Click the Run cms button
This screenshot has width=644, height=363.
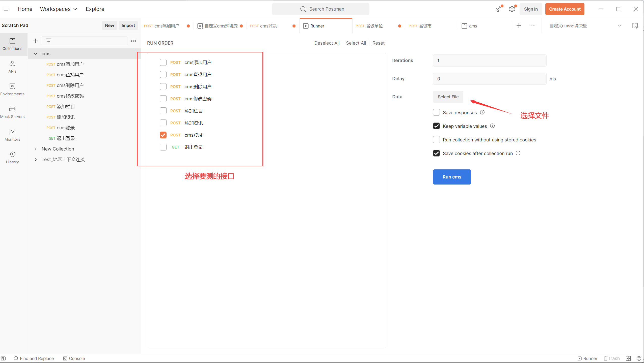point(452,177)
